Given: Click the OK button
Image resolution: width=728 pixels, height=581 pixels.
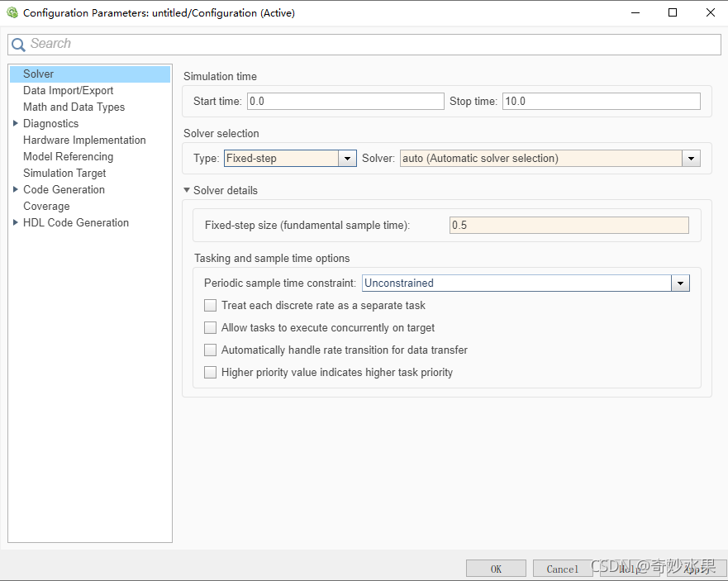Looking at the screenshot, I should tap(496, 569).
